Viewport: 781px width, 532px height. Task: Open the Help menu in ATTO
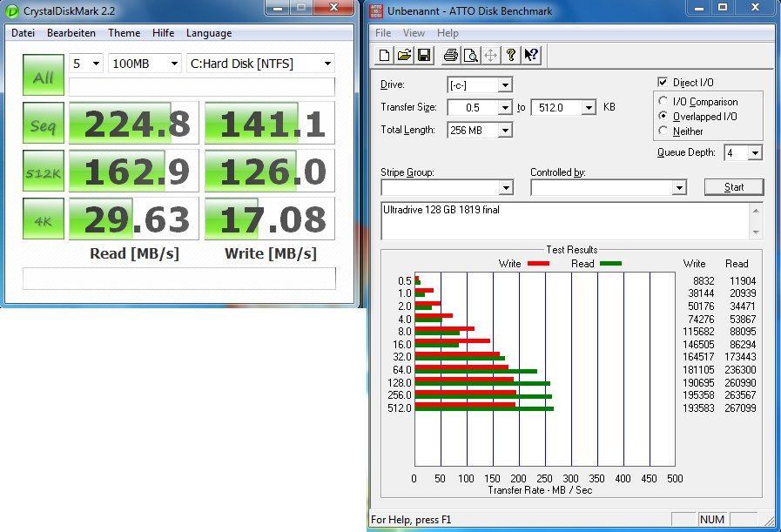[x=448, y=33]
